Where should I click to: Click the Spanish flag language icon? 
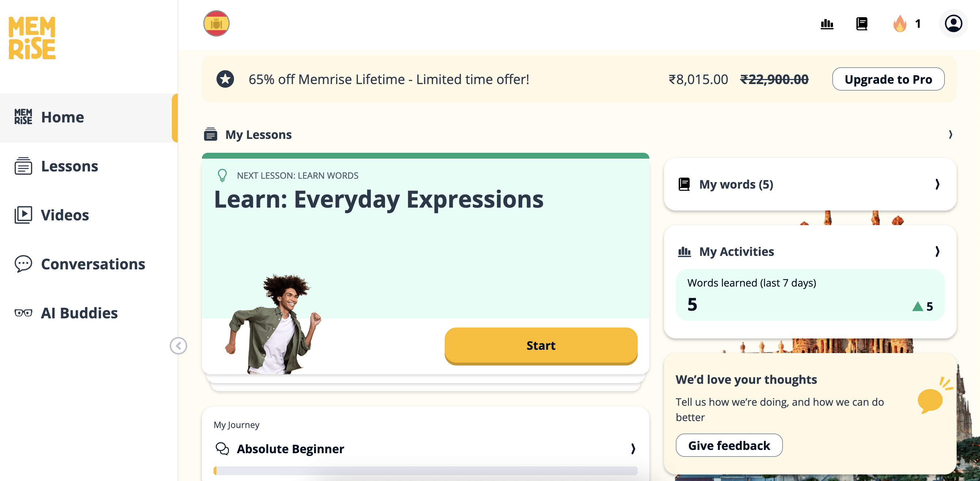pyautogui.click(x=216, y=23)
